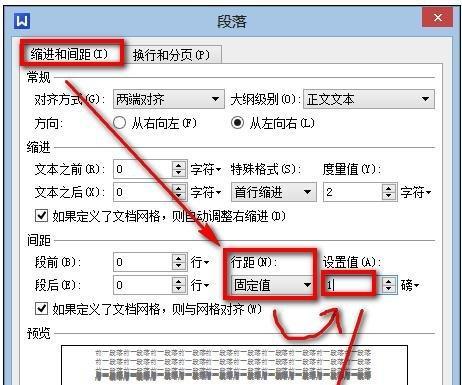Toggle 自动调整右缩进 checkbox
The image size is (462, 385).
click(x=41, y=216)
